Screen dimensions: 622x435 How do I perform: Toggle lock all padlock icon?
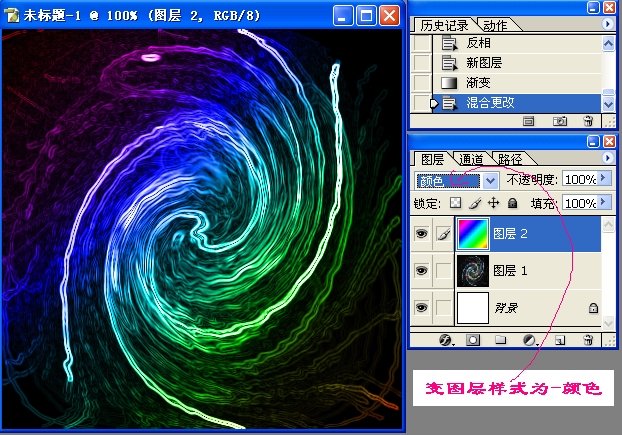pos(513,203)
